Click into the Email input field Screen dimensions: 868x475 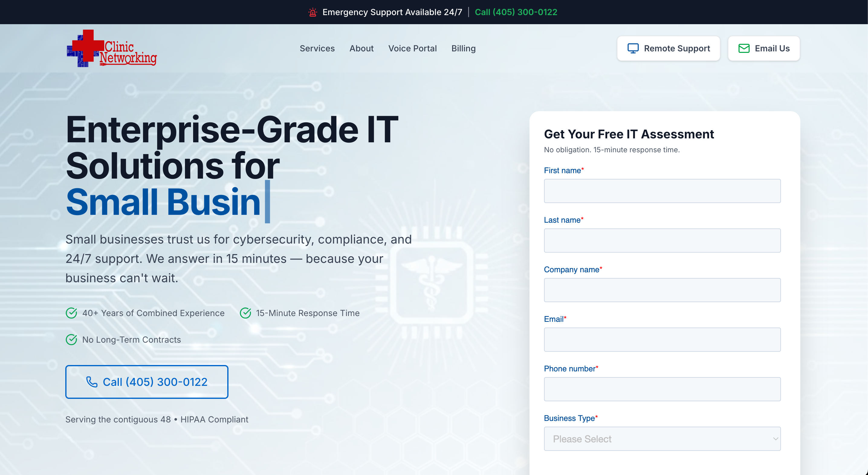(x=662, y=340)
